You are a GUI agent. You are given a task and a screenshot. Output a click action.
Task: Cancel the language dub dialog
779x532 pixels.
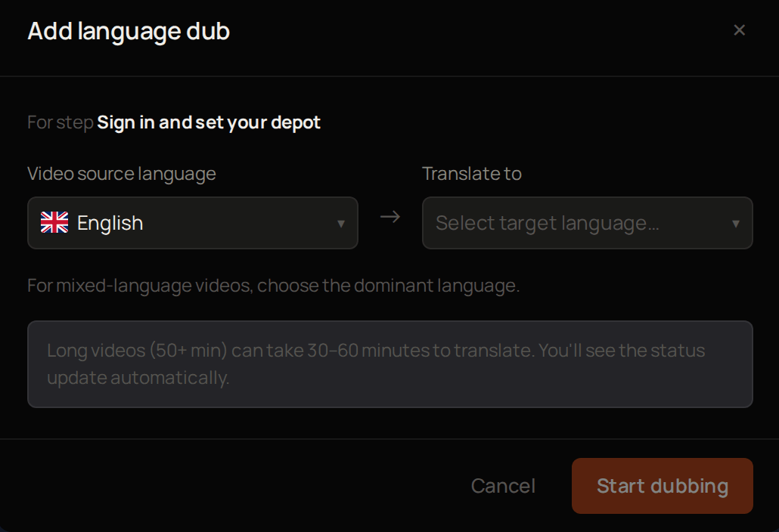coord(503,486)
